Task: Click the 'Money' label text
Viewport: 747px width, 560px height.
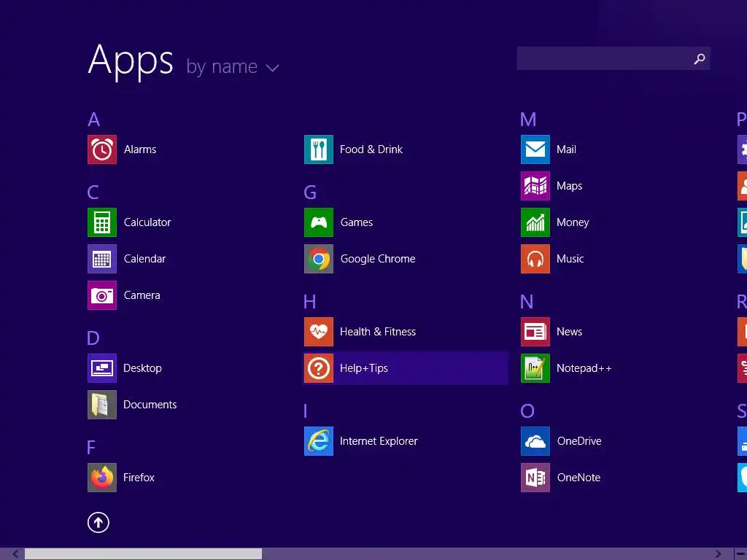Action: point(573,222)
